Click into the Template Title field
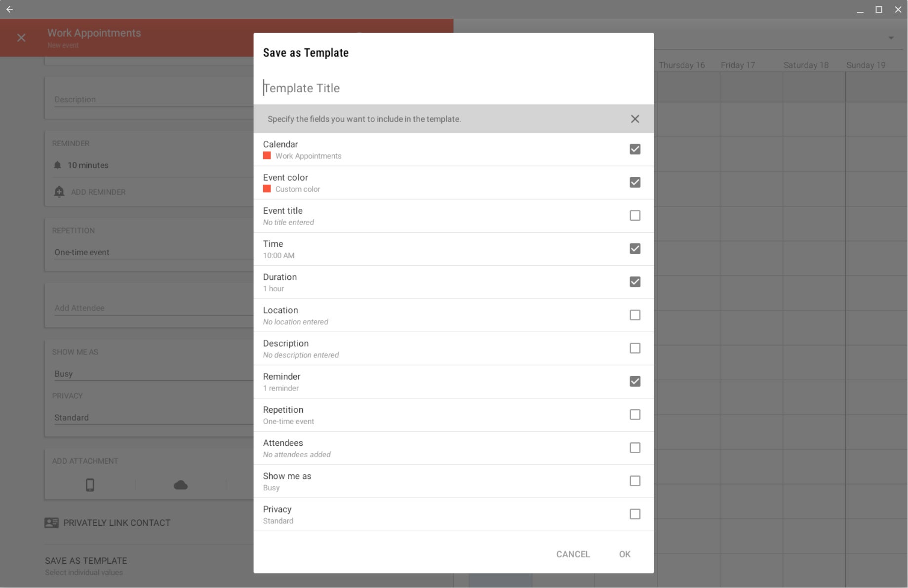The height and width of the screenshot is (588, 908). (453, 88)
